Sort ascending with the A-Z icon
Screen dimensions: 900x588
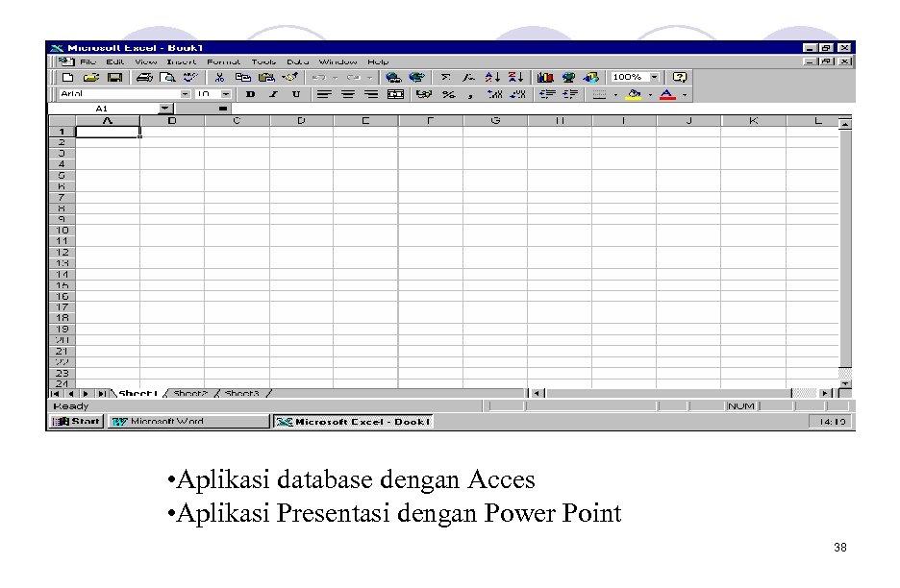(x=492, y=78)
